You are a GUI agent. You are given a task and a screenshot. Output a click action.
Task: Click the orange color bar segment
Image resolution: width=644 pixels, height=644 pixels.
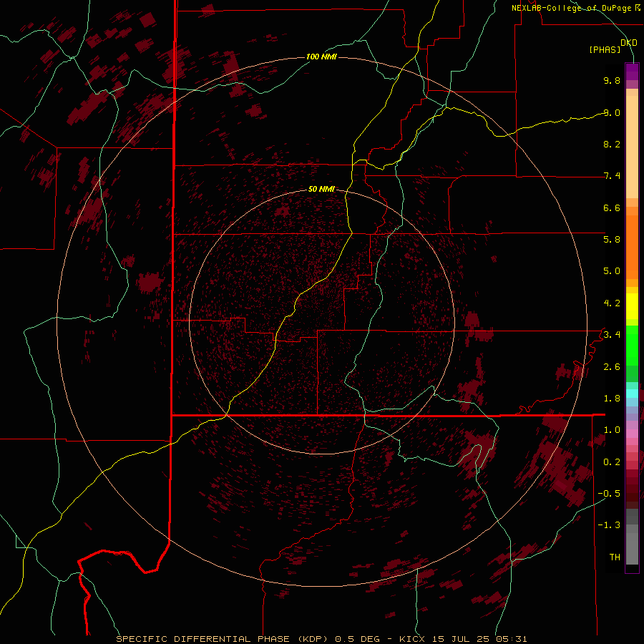click(x=632, y=248)
